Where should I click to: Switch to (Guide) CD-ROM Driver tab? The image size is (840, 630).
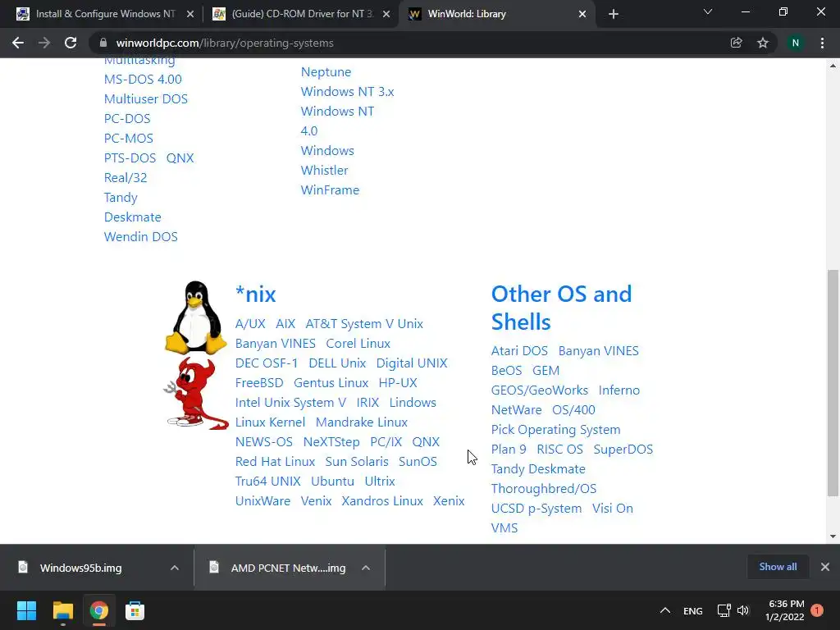[x=300, y=14]
